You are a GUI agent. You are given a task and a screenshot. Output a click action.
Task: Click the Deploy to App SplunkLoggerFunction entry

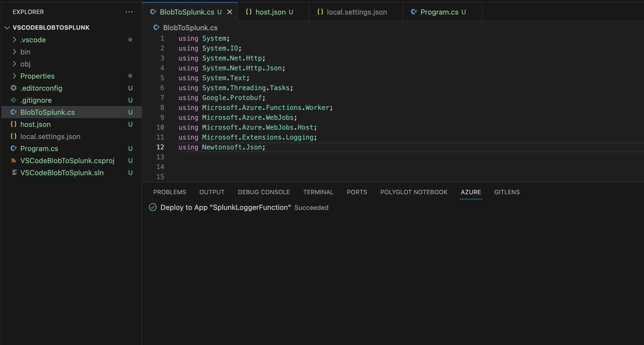225,207
